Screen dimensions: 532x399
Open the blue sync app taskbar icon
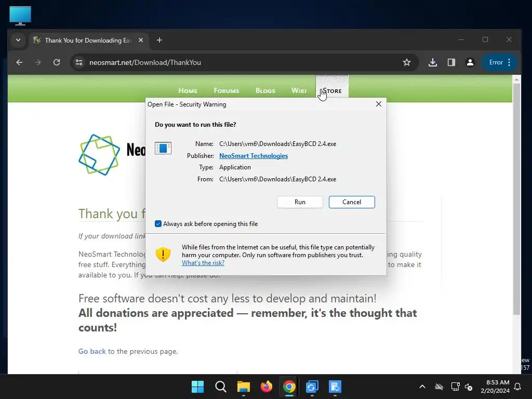(312, 387)
